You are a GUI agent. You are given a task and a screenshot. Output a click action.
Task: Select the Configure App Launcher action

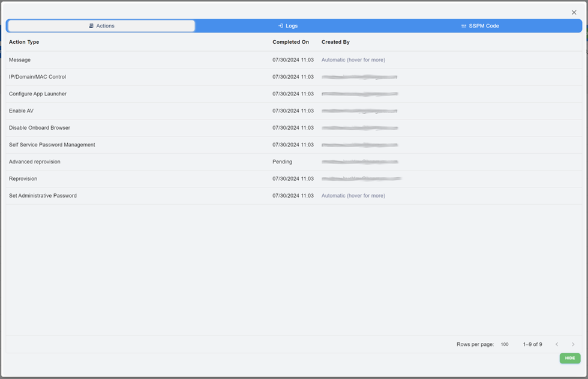point(38,94)
